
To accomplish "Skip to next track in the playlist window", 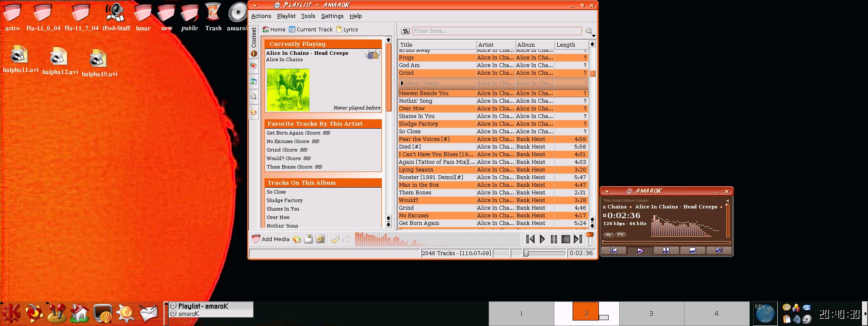I will coord(577,239).
